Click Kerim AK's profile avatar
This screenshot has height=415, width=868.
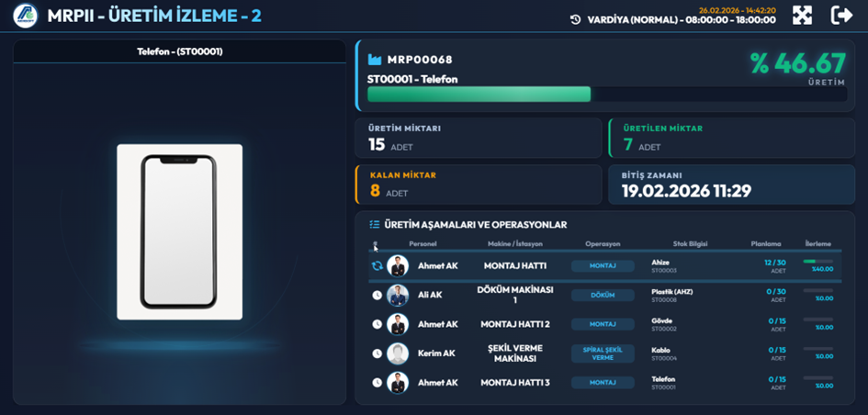point(398,353)
